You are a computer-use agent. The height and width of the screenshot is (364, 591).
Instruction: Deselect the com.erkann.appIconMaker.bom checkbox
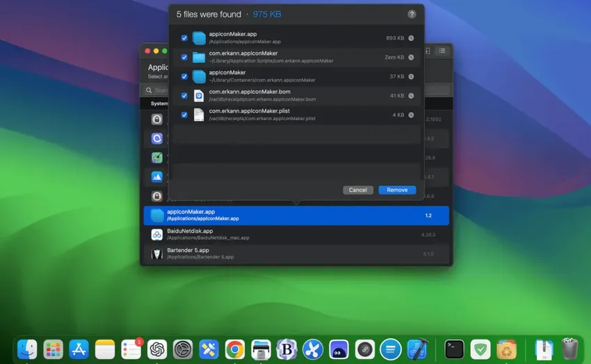184,96
